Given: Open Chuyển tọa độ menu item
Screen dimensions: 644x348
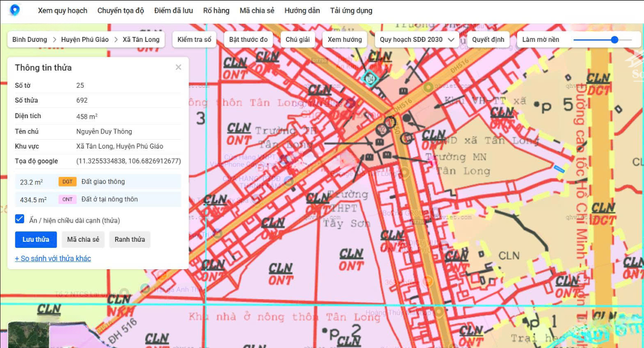Looking at the screenshot, I should coord(120,11).
